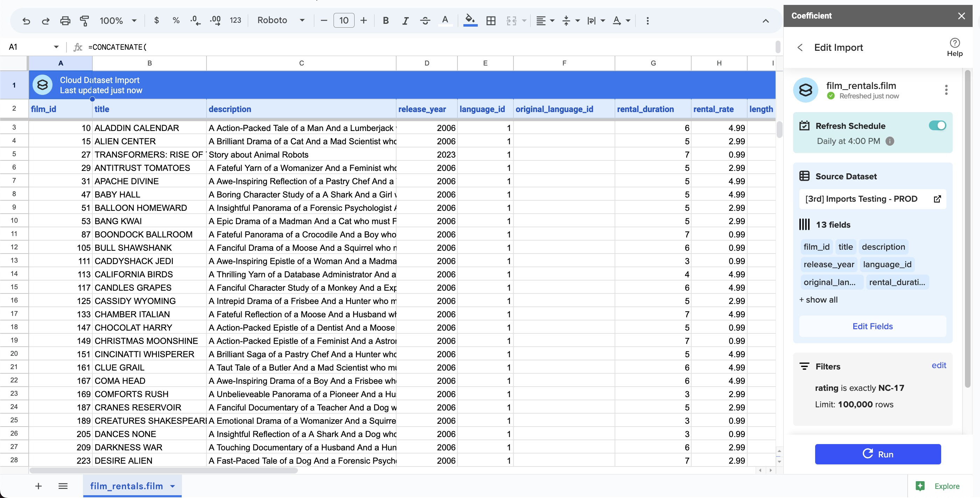This screenshot has width=980, height=498.
Task: Select row 12 header
Action: click(x=14, y=248)
